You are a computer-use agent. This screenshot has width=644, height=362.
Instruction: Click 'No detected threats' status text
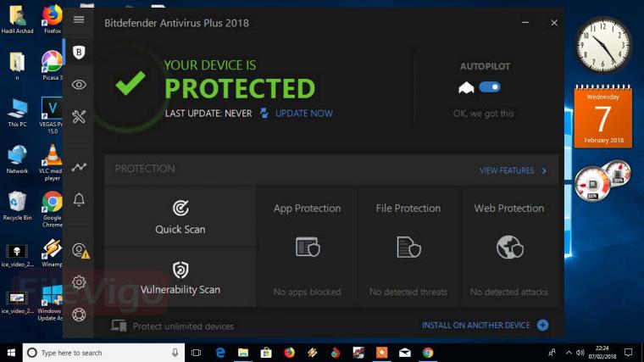click(x=408, y=292)
